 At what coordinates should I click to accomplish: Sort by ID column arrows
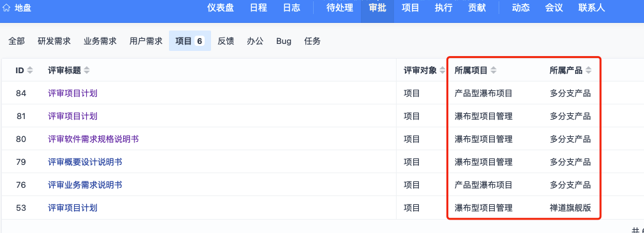point(29,71)
